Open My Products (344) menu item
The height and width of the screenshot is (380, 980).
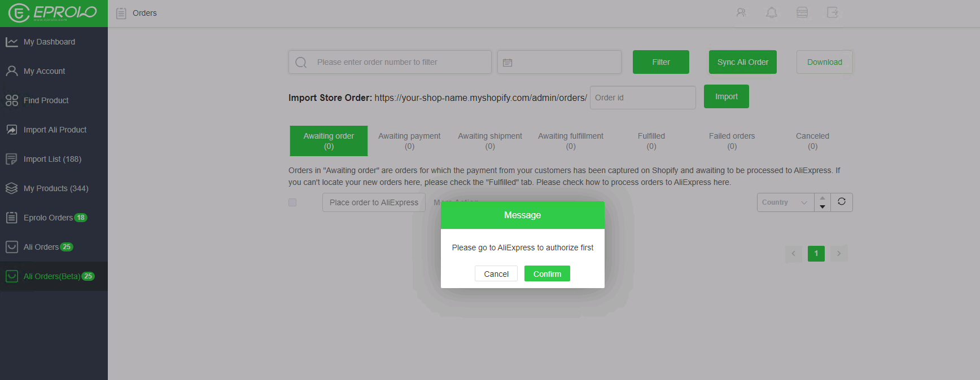point(54,188)
